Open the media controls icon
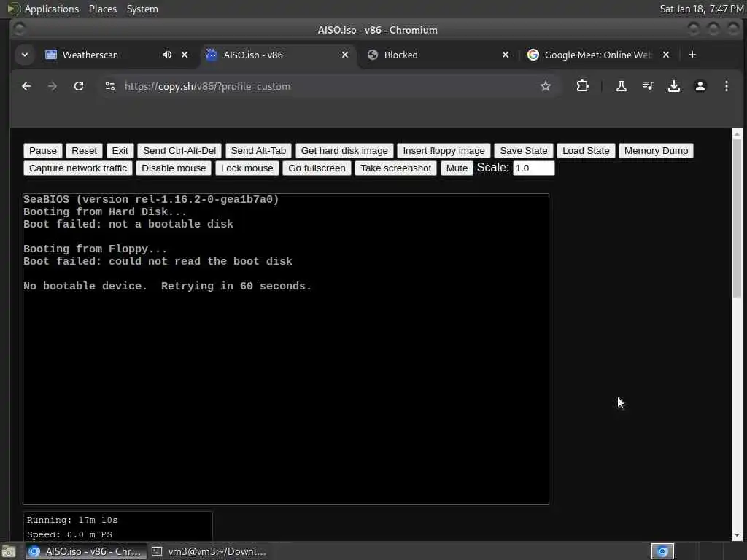This screenshot has height=560, width=747. 648,86
